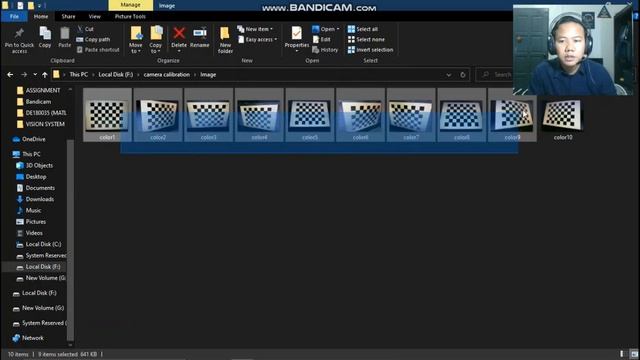This screenshot has height=360, width=640.
Task: Select the color5 image thumbnail
Action: click(310, 116)
